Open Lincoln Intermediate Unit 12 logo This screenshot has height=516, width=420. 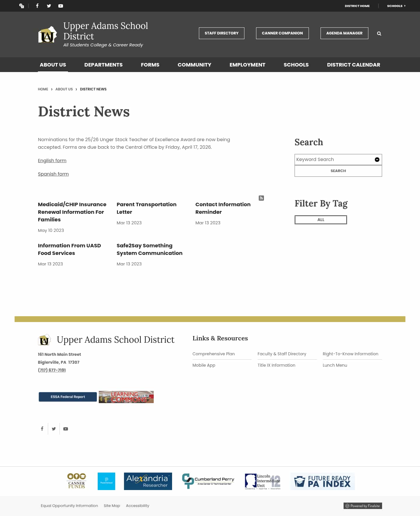coord(262,481)
